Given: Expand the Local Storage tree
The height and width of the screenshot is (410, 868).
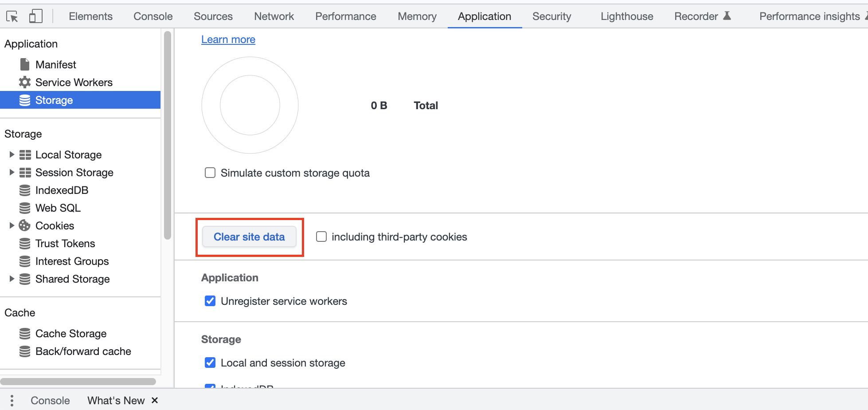Looking at the screenshot, I should pos(12,154).
